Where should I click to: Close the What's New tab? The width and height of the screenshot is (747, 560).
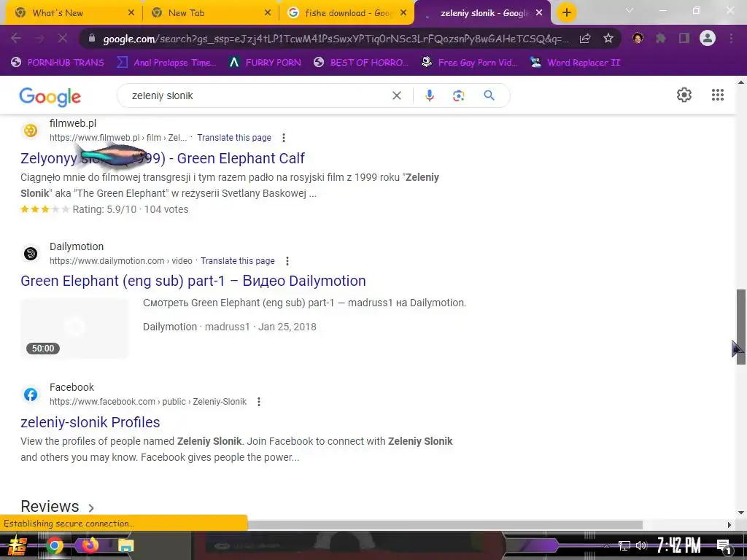point(131,13)
